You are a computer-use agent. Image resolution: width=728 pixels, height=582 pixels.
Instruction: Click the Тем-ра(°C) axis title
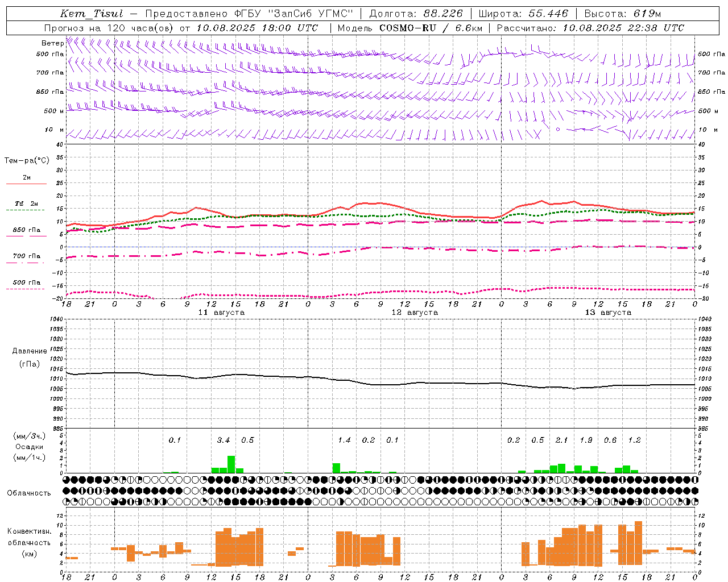27,161
